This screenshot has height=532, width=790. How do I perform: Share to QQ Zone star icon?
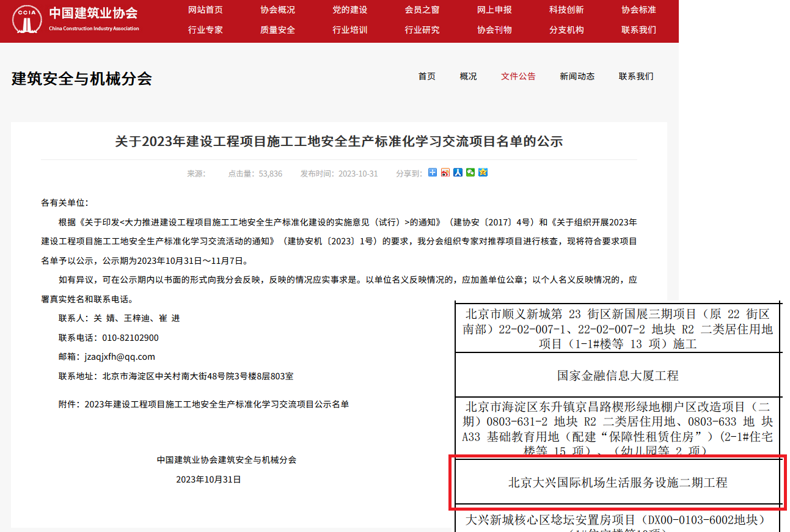[x=483, y=173]
